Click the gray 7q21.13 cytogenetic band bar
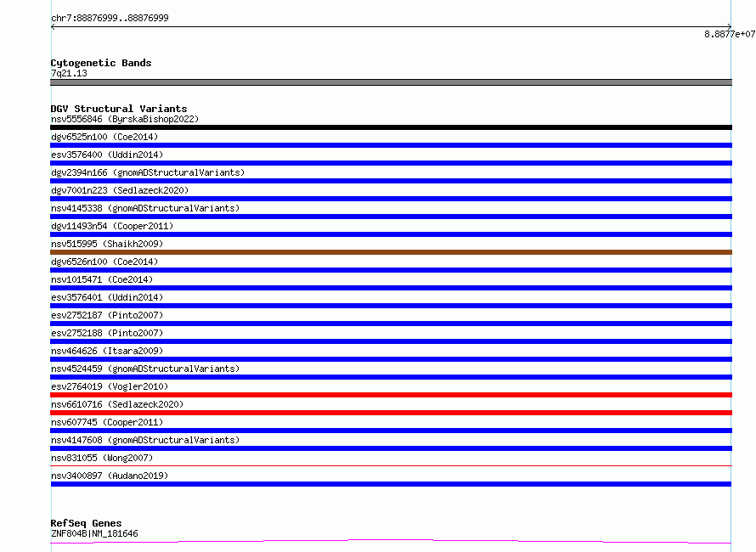This screenshot has width=756, height=552. tap(391, 82)
